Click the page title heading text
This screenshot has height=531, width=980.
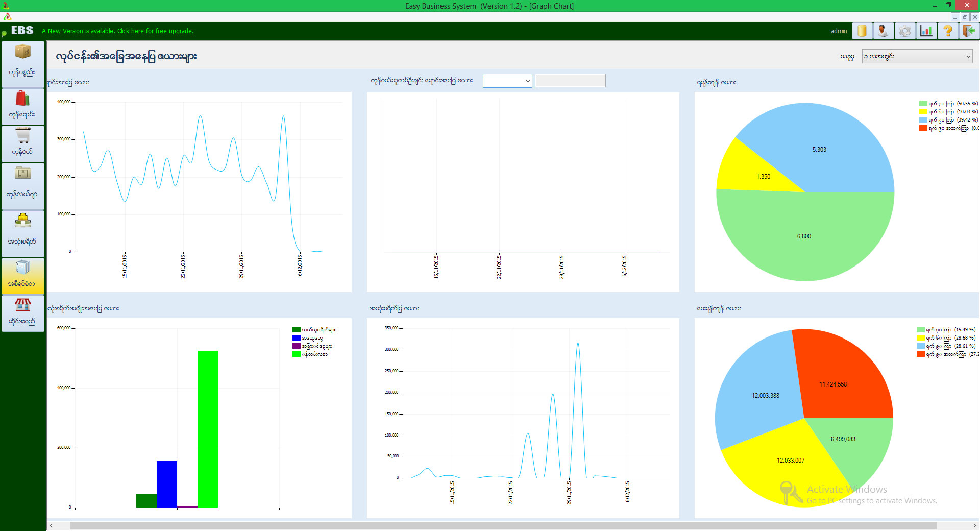126,56
